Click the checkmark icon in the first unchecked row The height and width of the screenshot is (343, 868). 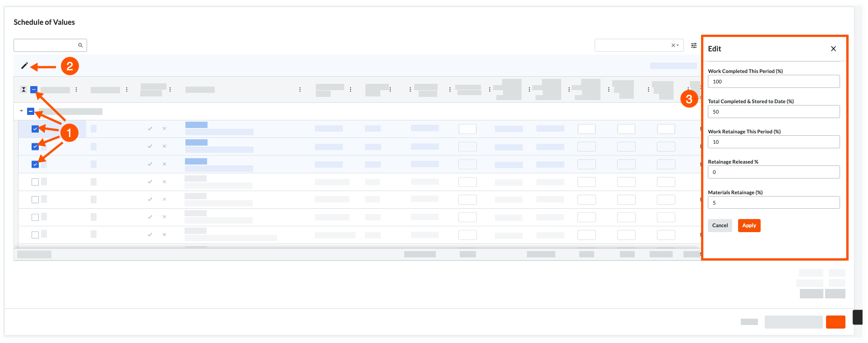tap(150, 182)
